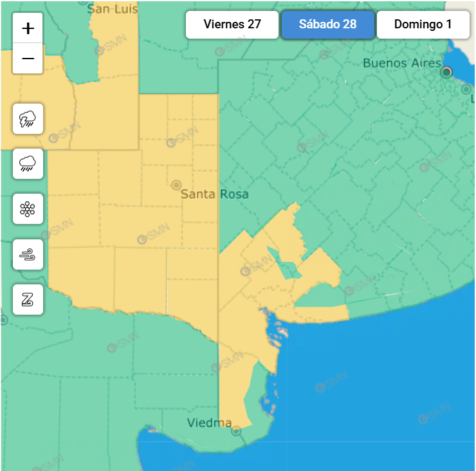This screenshot has height=471, width=476.
Task: Zoom out of the map
Action: (28, 59)
